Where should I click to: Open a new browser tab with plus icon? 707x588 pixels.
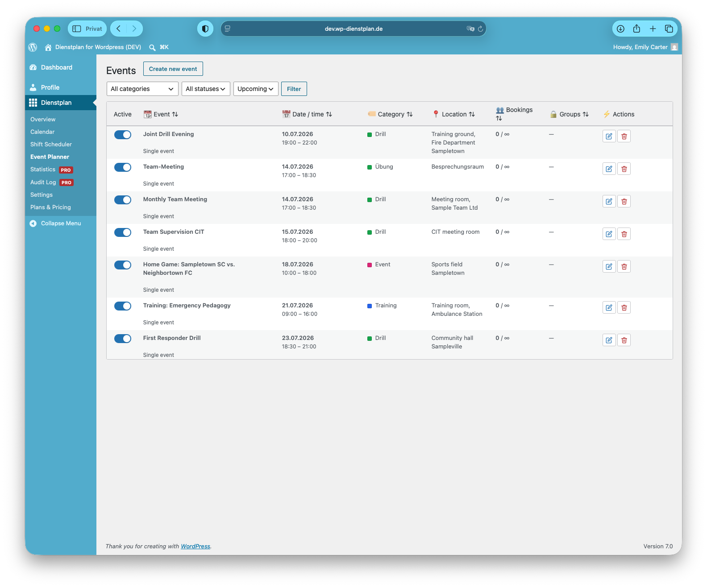click(653, 29)
